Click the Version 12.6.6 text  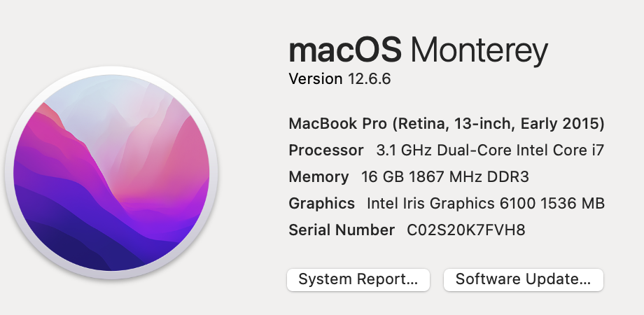click(x=339, y=79)
